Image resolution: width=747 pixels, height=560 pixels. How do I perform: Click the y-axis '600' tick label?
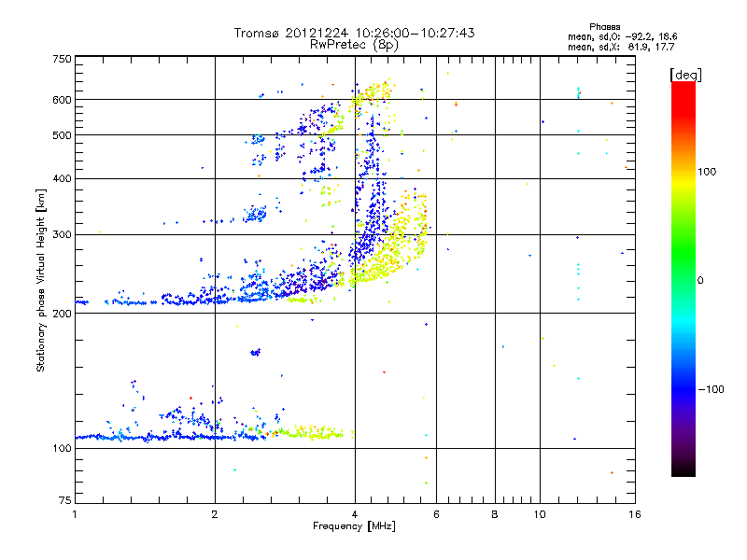(62, 100)
